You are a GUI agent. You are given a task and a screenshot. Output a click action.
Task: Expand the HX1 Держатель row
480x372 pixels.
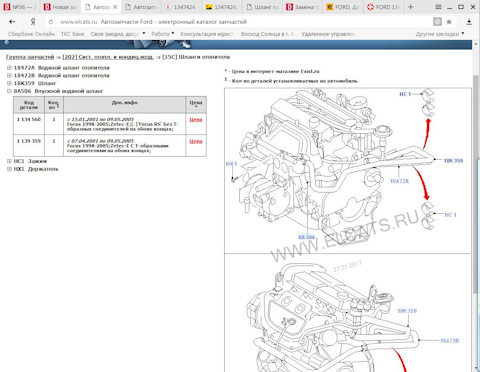coord(9,169)
